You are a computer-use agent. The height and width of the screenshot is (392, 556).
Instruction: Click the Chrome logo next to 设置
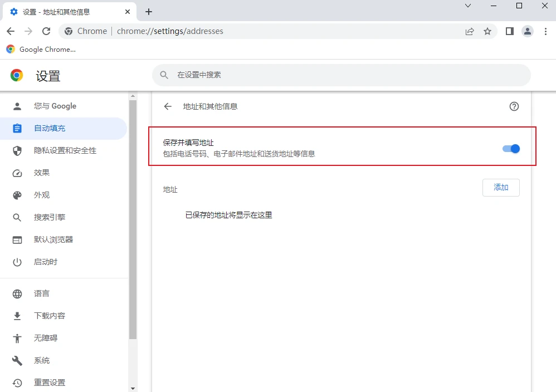[x=17, y=75]
